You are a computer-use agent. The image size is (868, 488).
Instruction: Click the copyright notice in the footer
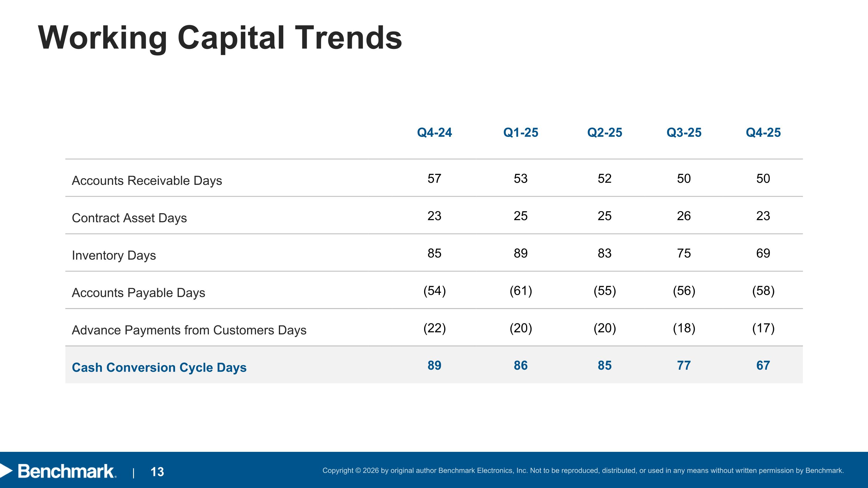583,470
